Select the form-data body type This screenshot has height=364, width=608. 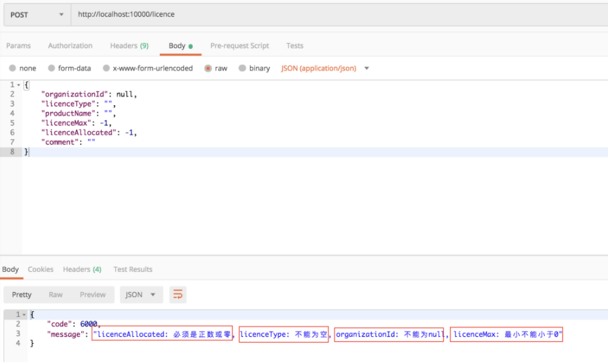(x=71, y=68)
